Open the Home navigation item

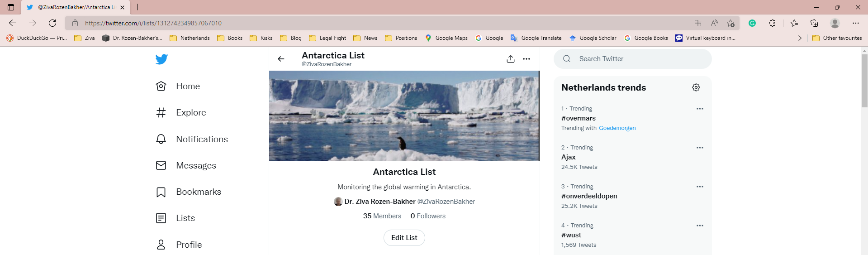click(178, 86)
